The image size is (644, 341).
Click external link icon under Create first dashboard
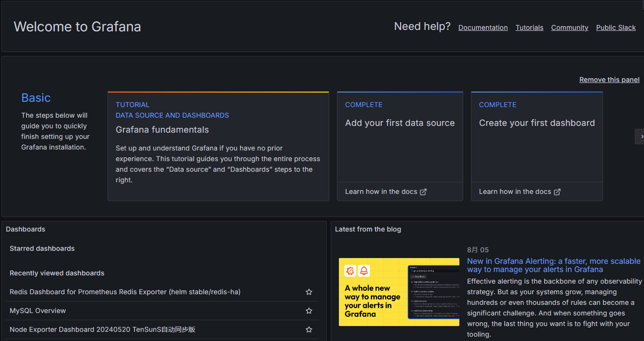pos(557,191)
